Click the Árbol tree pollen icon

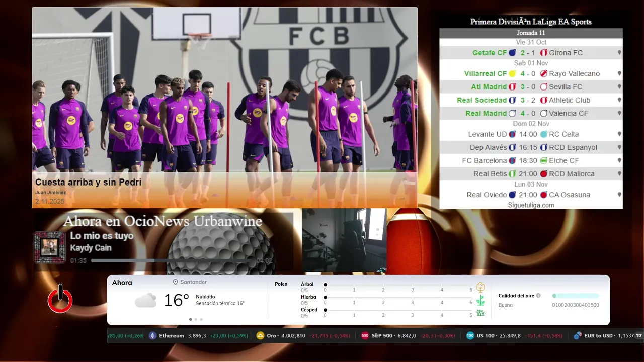click(480, 287)
